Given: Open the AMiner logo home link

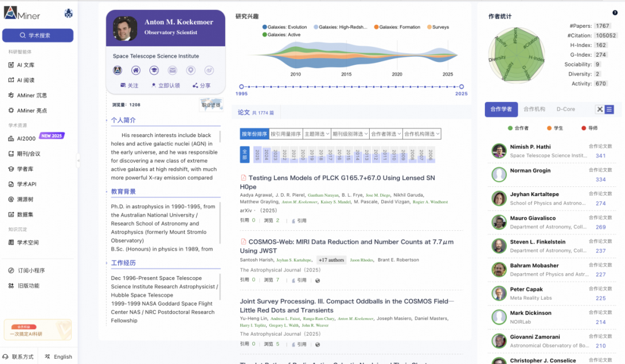Looking at the screenshot, I should [22, 13].
